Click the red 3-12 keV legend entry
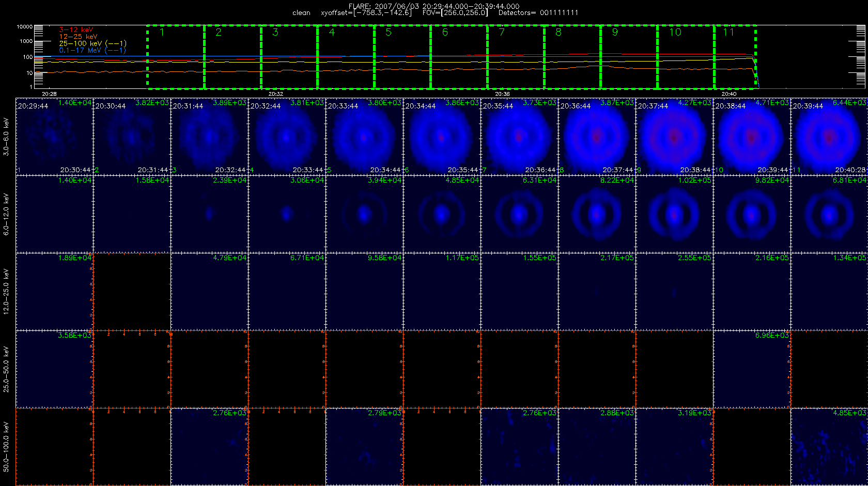This screenshot has width=868, height=486. click(76, 29)
